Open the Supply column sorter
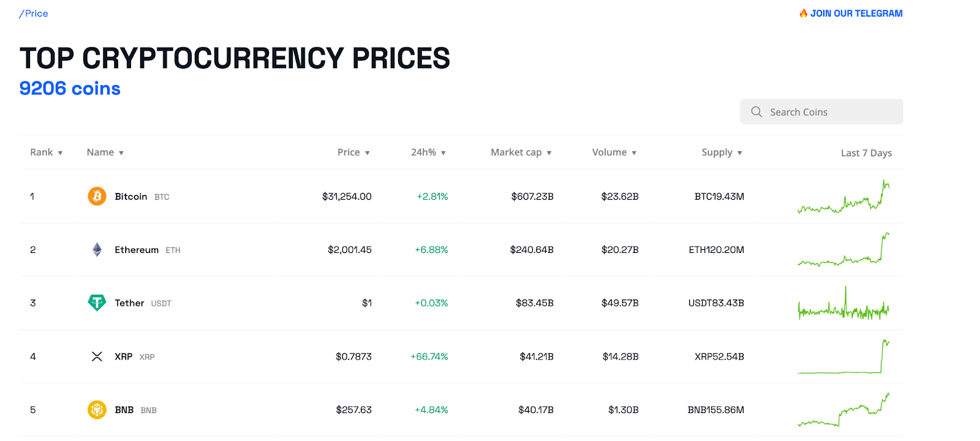 (722, 152)
